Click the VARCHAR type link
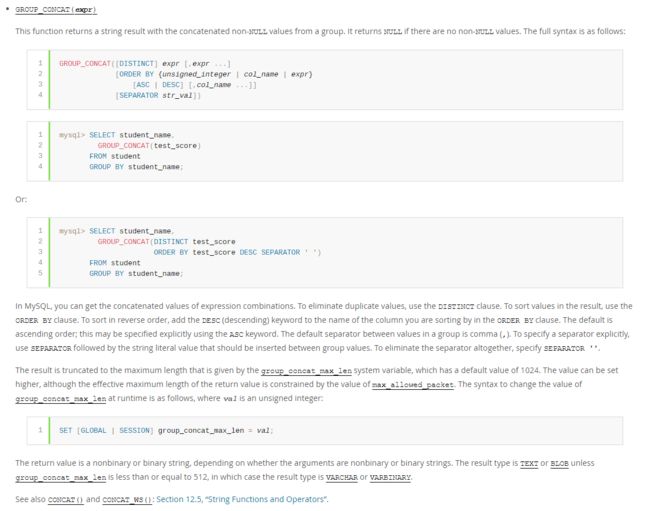 pos(342,477)
